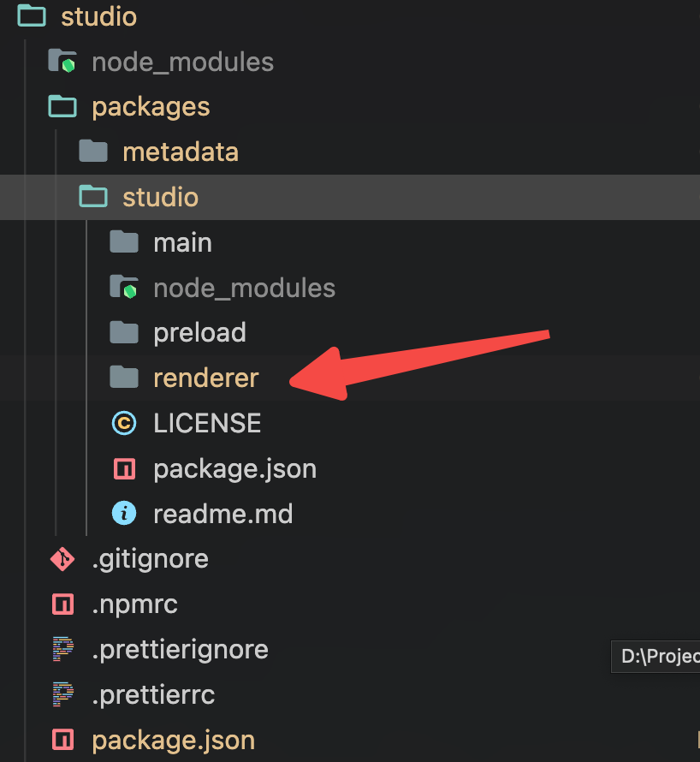Click the node_modules package icon inside studio

click(124, 288)
